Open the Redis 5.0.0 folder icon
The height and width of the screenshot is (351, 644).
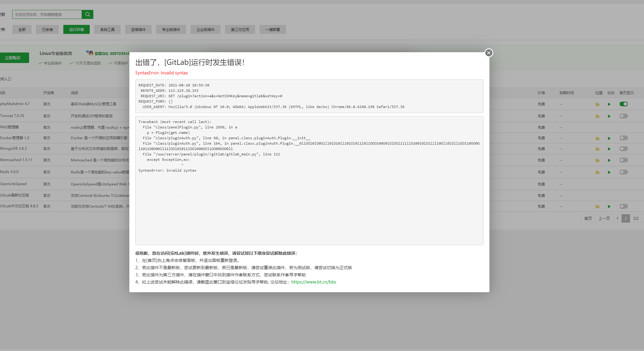(x=597, y=172)
